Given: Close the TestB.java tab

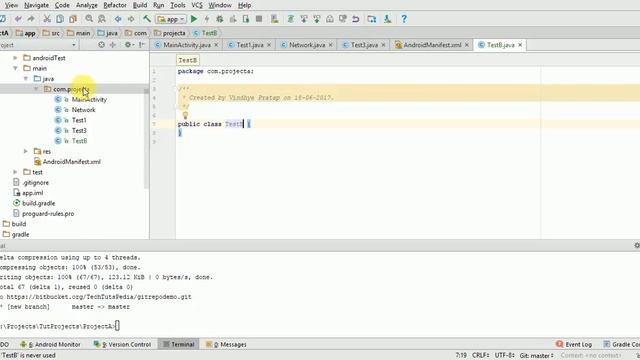Looking at the screenshot, I should pos(520,45).
